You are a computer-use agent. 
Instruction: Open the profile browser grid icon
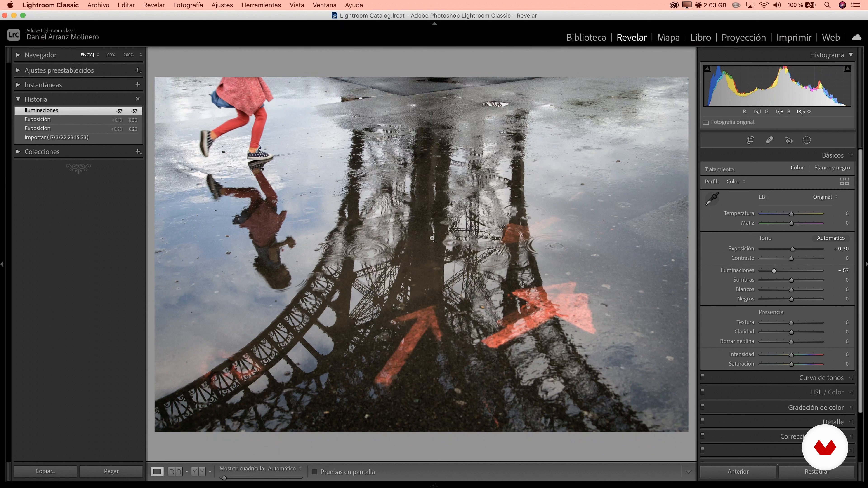click(844, 181)
